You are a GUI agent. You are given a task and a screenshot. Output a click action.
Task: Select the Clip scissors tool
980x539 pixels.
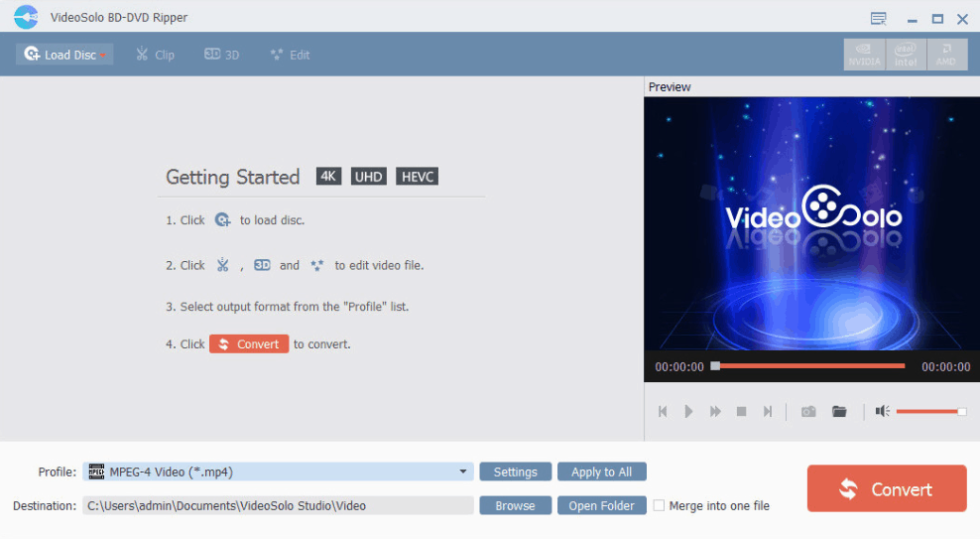[155, 55]
